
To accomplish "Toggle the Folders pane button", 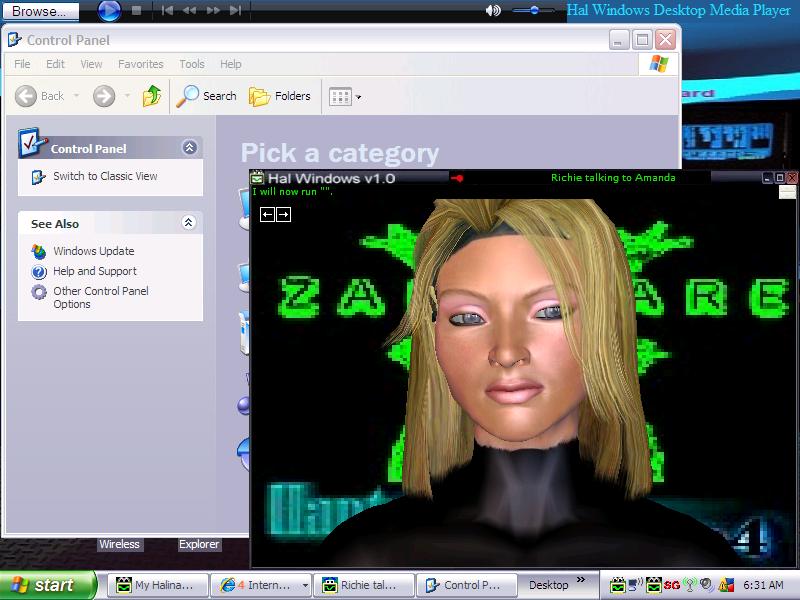I will click(x=280, y=96).
